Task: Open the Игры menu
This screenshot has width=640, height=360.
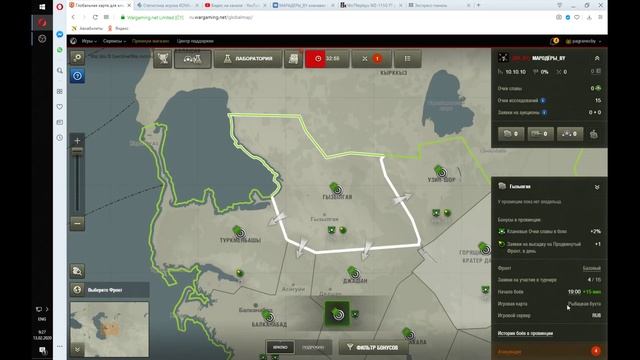Action: coord(89,41)
